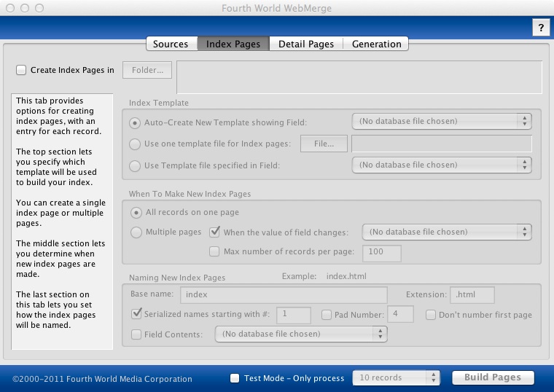Click the Base name input field

[x=284, y=294]
